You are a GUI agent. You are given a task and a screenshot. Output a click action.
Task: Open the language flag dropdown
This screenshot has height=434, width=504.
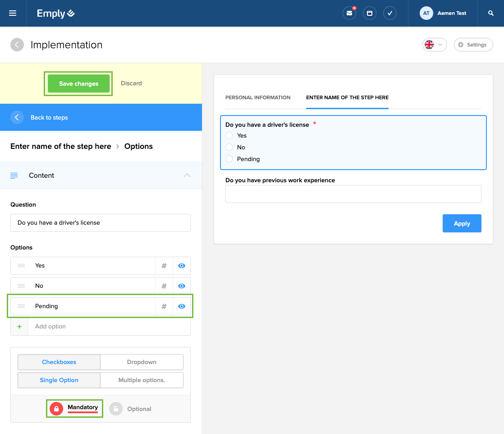(x=434, y=45)
